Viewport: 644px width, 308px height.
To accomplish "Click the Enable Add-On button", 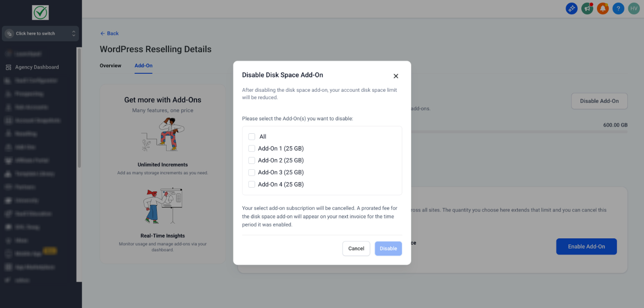I will click(586, 247).
